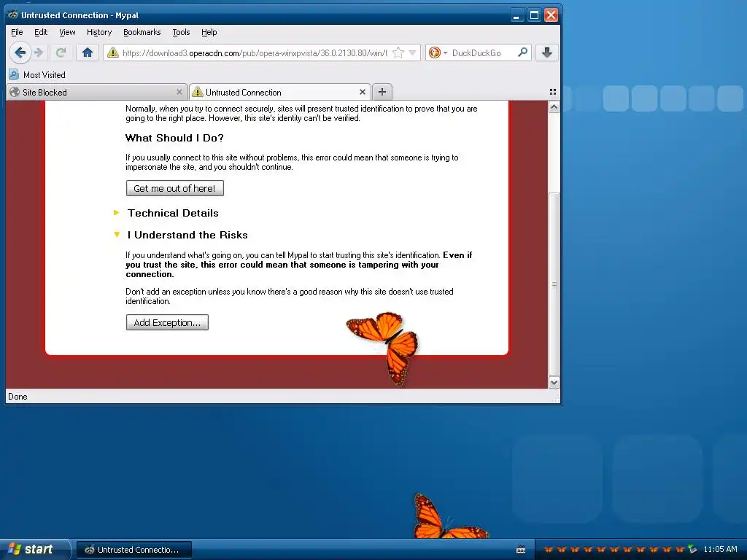Collapse the I Understand the Risks section

coord(187,235)
